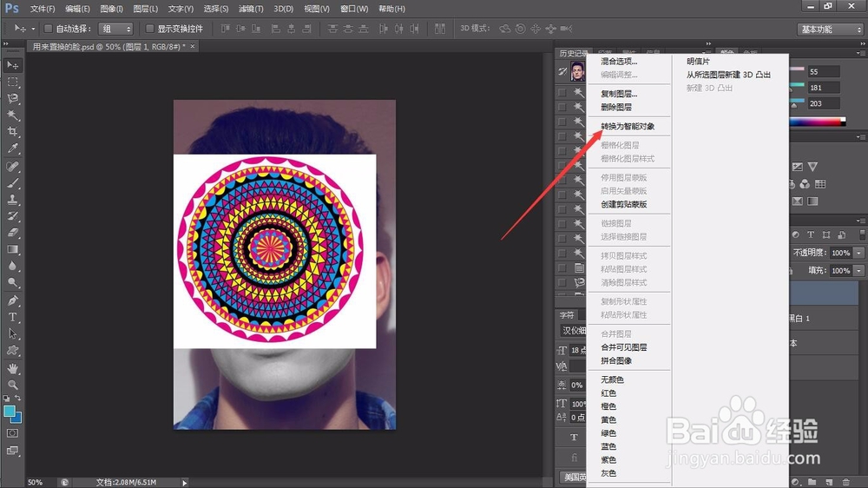Image resolution: width=868 pixels, height=488 pixels.
Task: Click the create new layer icon
Action: (829, 482)
